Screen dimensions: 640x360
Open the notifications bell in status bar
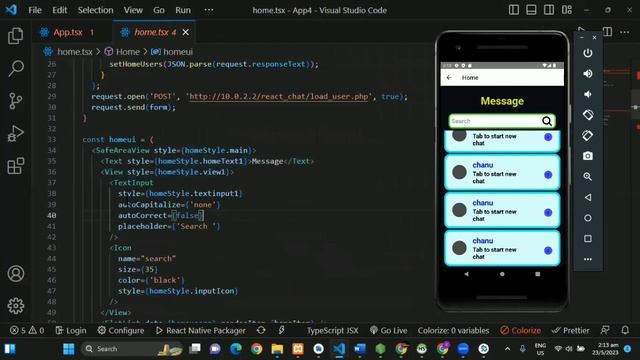pos(625,330)
